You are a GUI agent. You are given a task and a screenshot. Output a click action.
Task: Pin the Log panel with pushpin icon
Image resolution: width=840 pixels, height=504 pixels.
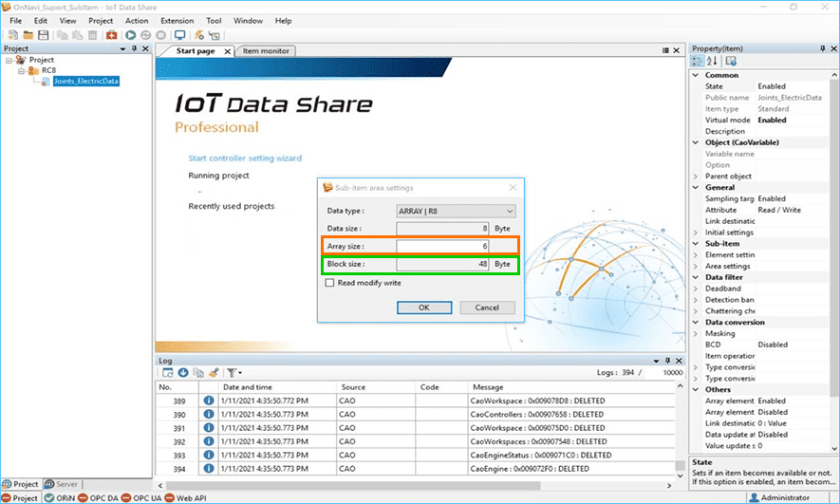click(667, 361)
